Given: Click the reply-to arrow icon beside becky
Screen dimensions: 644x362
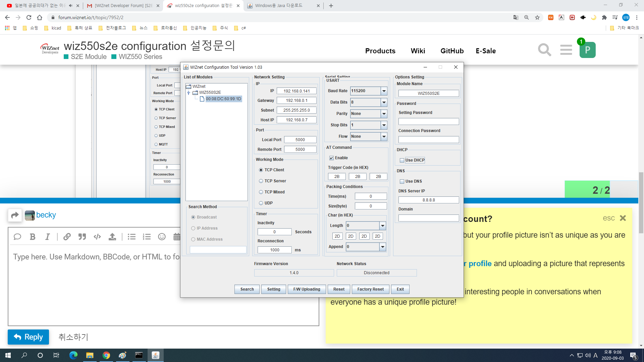Looking at the screenshot, I should click(15, 215).
